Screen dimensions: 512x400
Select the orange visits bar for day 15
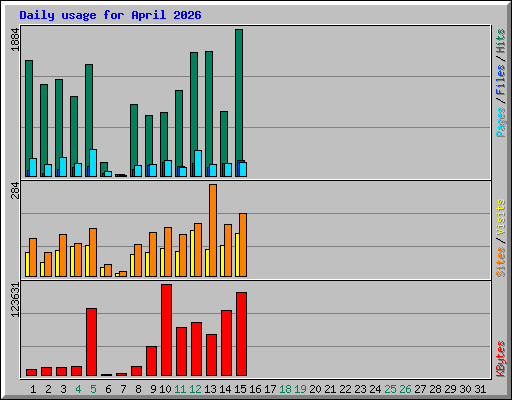pyautogui.click(x=243, y=245)
